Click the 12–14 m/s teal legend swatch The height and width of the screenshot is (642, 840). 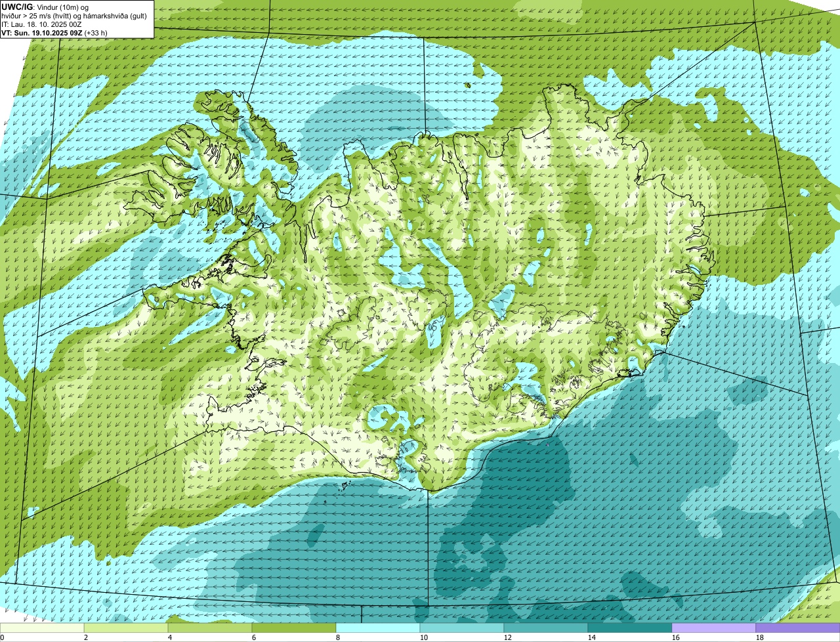click(x=546, y=628)
